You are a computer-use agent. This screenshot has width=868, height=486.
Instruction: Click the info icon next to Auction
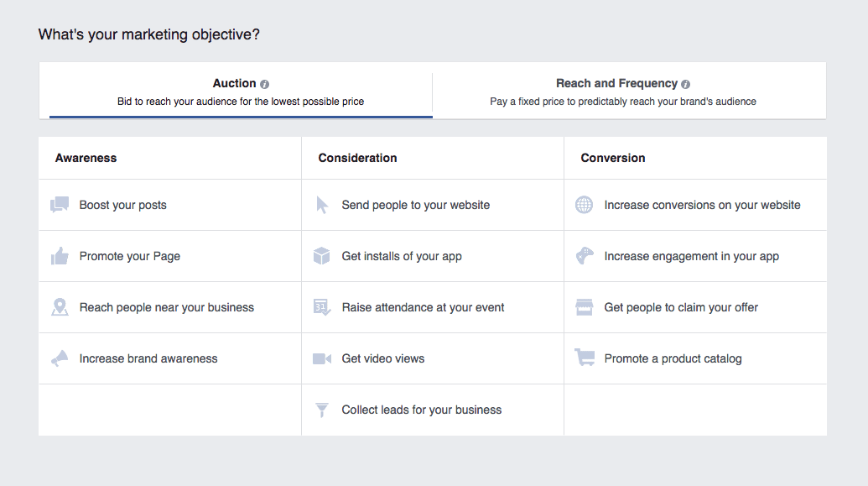pyautogui.click(x=265, y=84)
